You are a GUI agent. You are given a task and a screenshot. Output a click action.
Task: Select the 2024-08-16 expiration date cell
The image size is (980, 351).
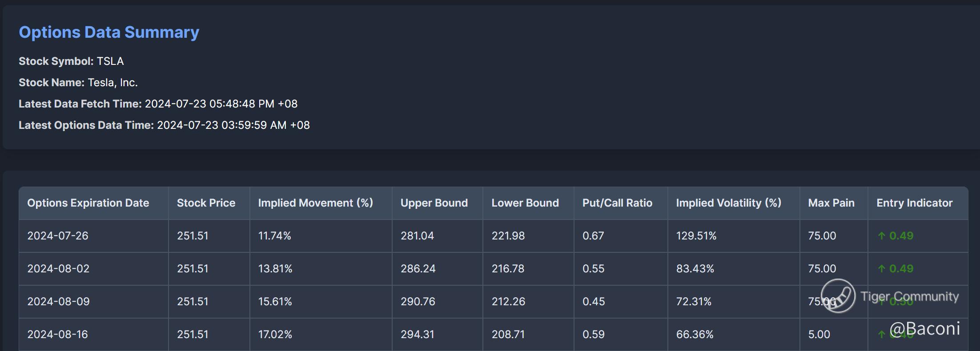pos(58,335)
